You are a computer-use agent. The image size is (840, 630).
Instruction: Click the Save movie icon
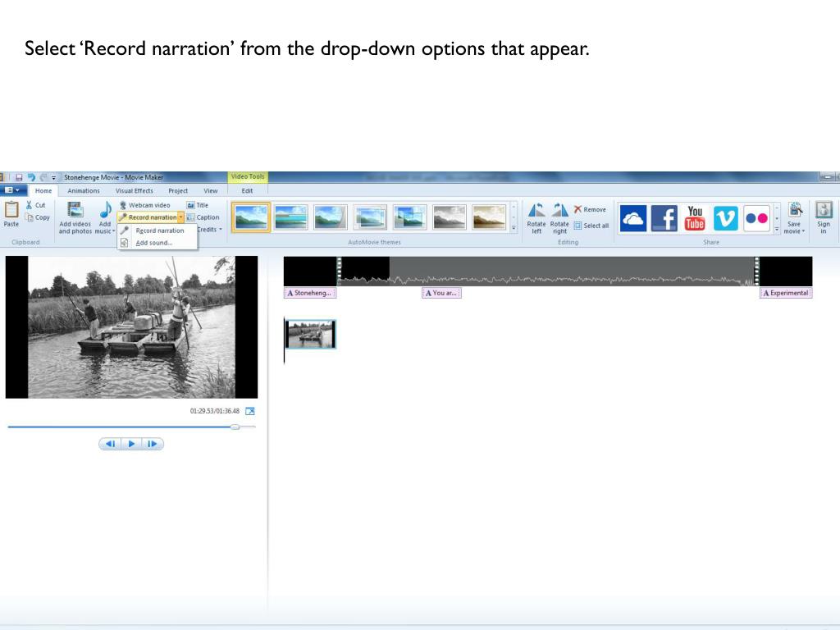(795, 211)
